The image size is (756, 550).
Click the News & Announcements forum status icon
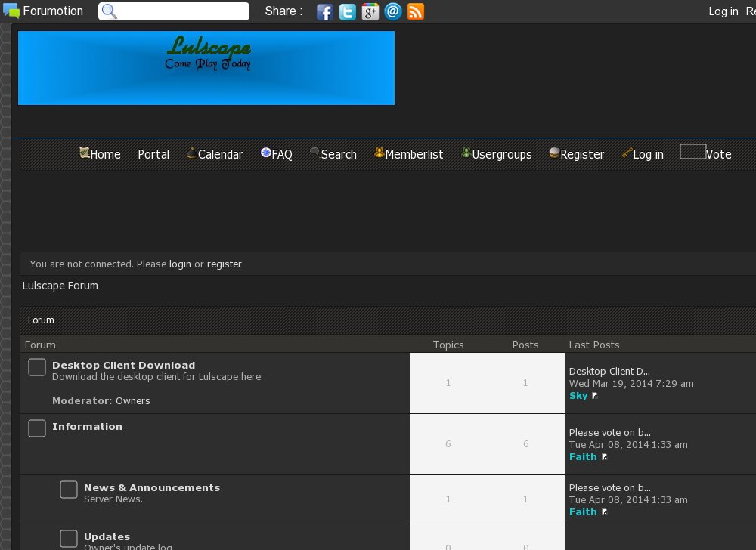coord(69,490)
